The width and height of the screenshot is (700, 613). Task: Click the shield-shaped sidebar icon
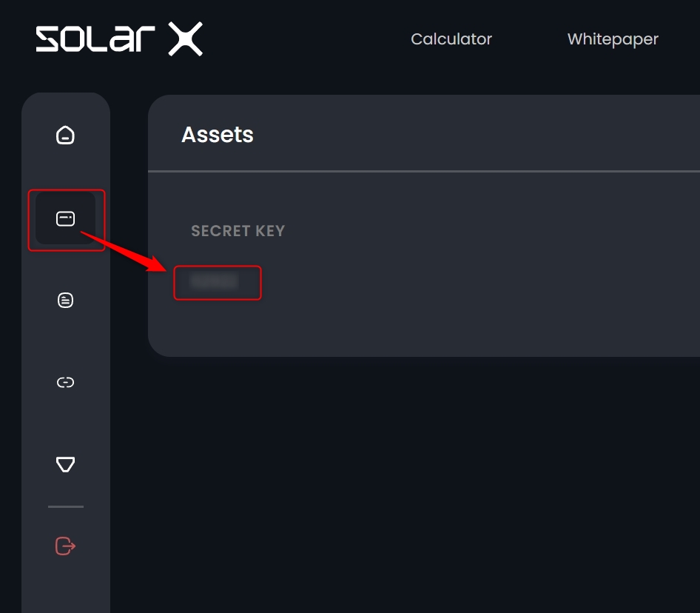click(x=66, y=464)
